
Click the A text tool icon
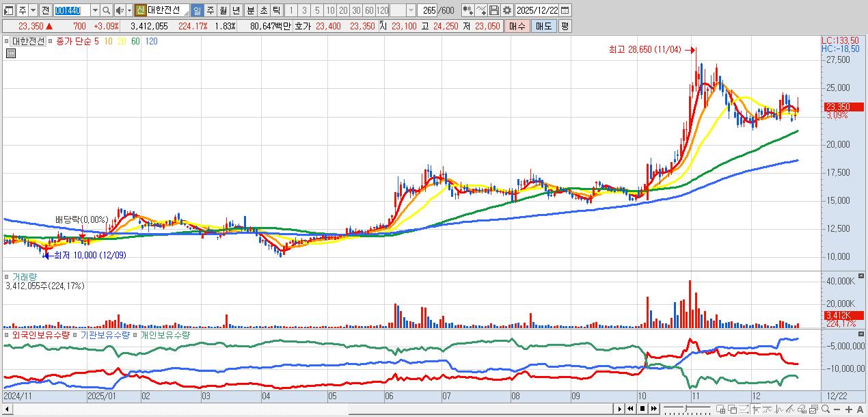pos(860,409)
